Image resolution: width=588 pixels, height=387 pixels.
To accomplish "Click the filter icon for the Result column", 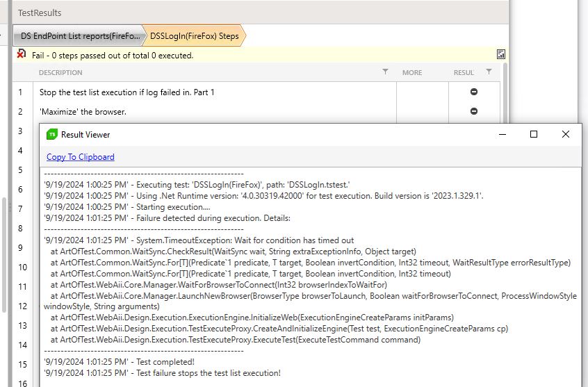I will click(489, 72).
